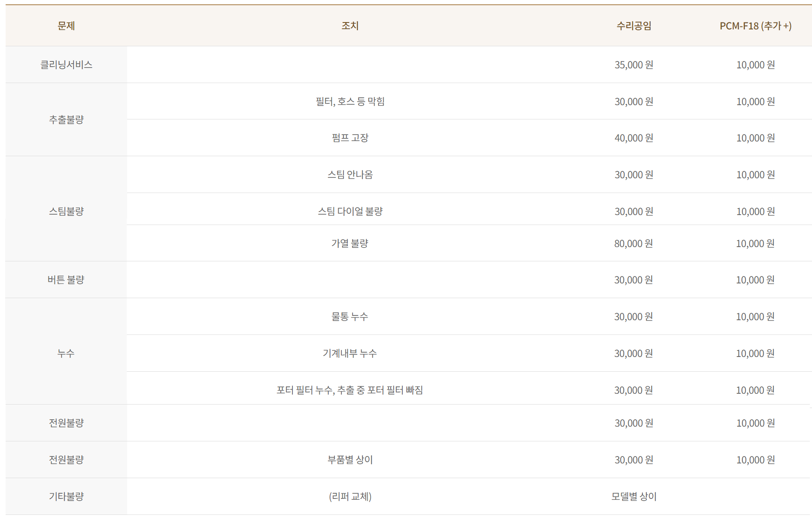Click 10,000 원 in the 기계내부 누수 row
The image size is (812, 524).
point(755,354)
